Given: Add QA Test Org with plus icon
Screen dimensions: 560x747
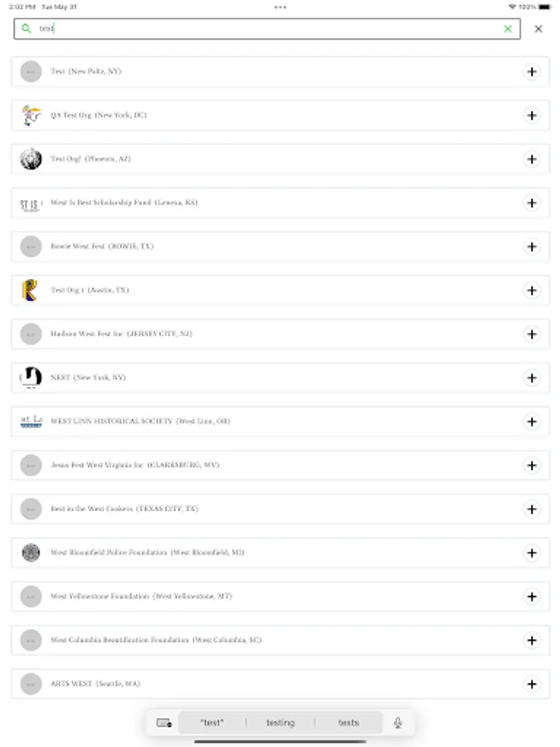Looking at the screenshot, I should pyautogui.click(x=532, y=115).
